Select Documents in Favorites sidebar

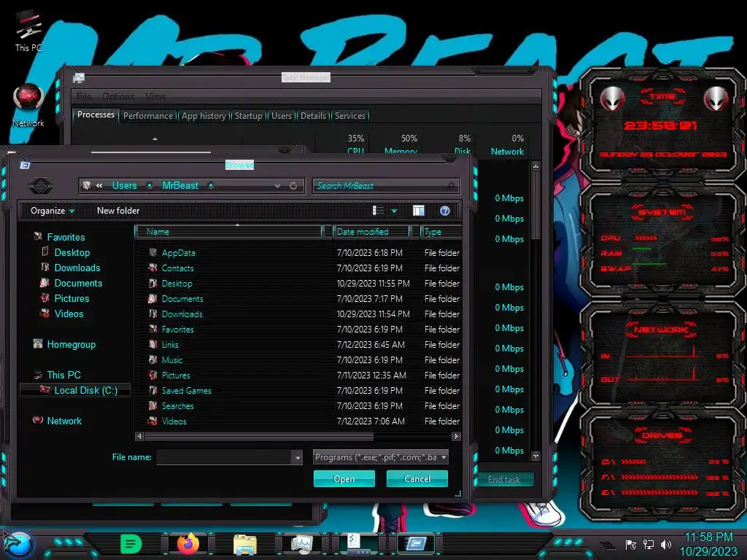tap(78, 283)
